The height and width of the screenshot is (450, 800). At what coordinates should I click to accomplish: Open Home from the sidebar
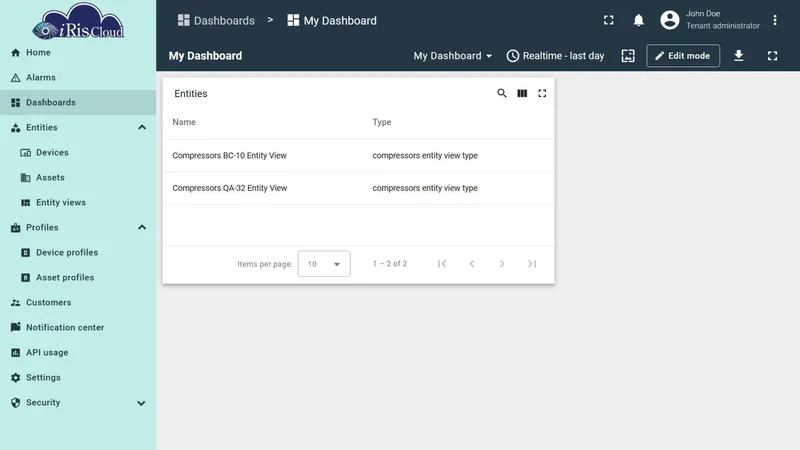pyautogui.click(x=78, y=53)
